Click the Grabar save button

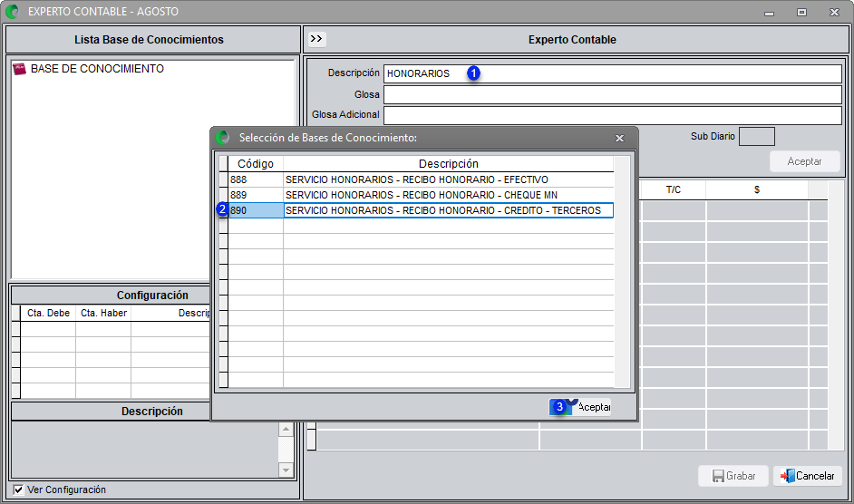733,476
